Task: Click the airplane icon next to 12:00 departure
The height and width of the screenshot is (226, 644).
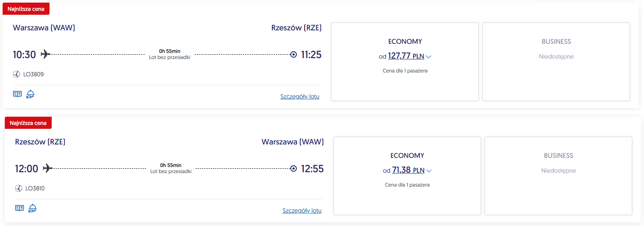Action: (47, 168)
